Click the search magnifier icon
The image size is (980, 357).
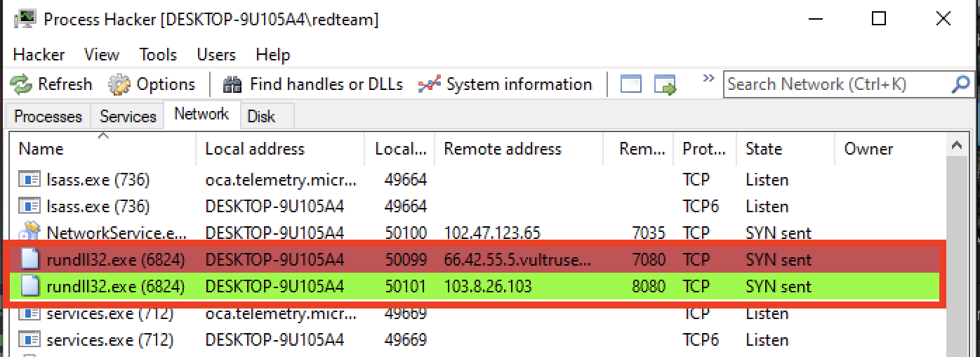click(x=960, y=84)
